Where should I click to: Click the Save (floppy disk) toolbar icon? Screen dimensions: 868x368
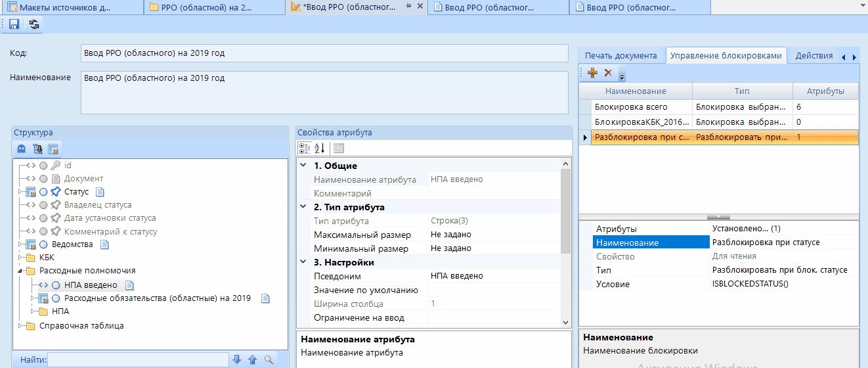click(x=14, y=24)
